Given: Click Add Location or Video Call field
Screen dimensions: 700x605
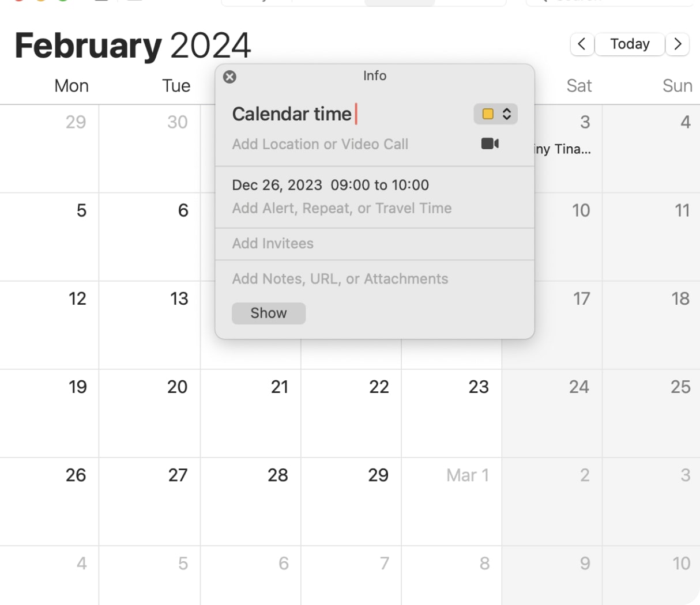Looking at the screenshot, I should 320,144.
